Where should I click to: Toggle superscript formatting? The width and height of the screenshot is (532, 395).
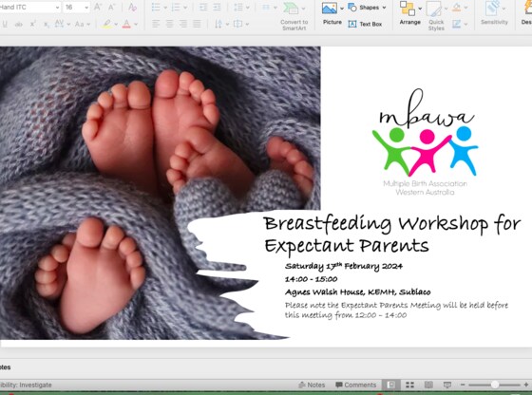pyautogui.click(x=33, y=24)
